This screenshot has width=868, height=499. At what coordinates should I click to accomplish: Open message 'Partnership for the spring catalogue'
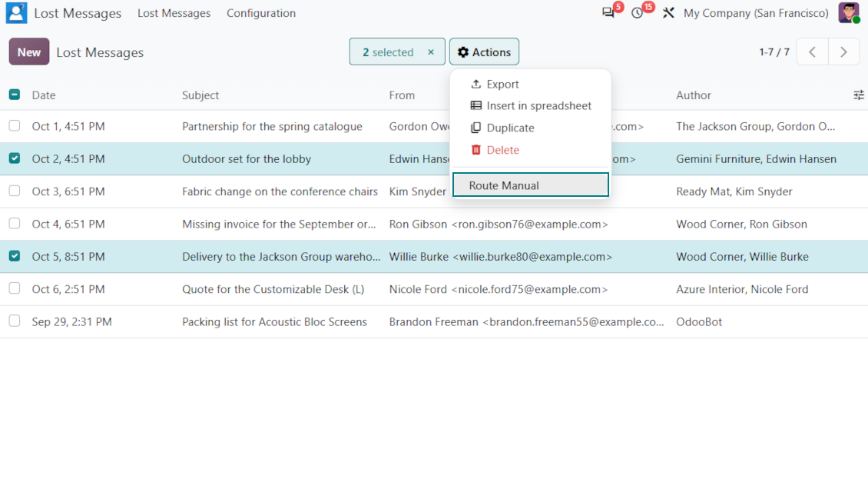click(272, 126)
